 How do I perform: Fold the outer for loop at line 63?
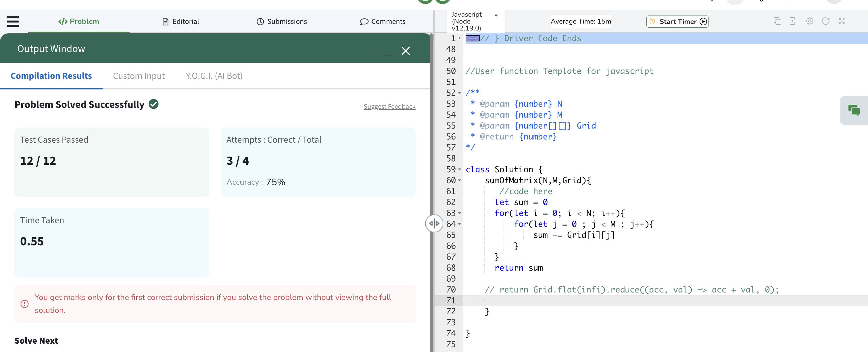click(x=460, y=213)
